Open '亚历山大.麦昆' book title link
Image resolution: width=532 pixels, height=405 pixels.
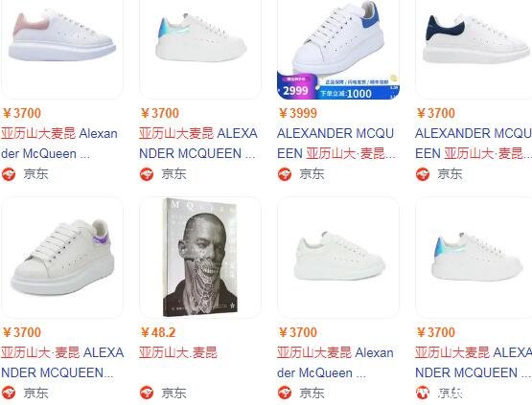coord(178,352)
